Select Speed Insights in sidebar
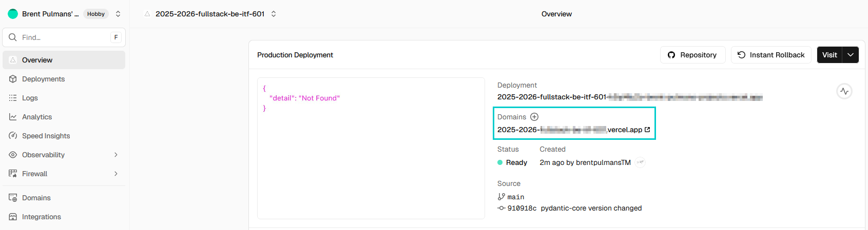 click(46, 136)
